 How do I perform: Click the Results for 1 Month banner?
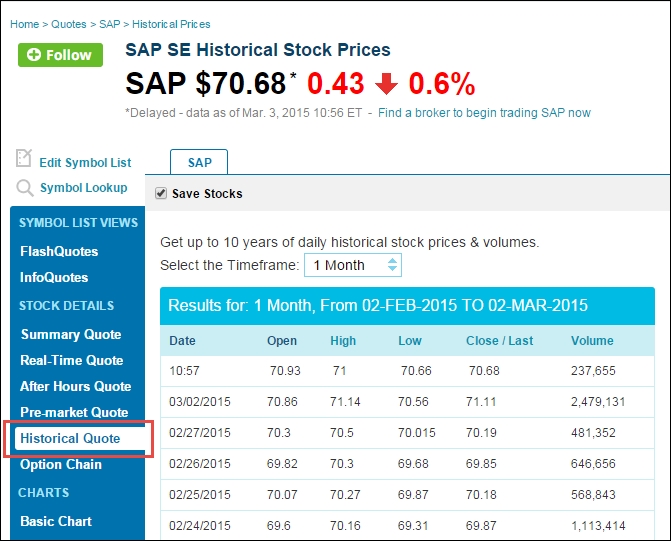tap(407, 306)
